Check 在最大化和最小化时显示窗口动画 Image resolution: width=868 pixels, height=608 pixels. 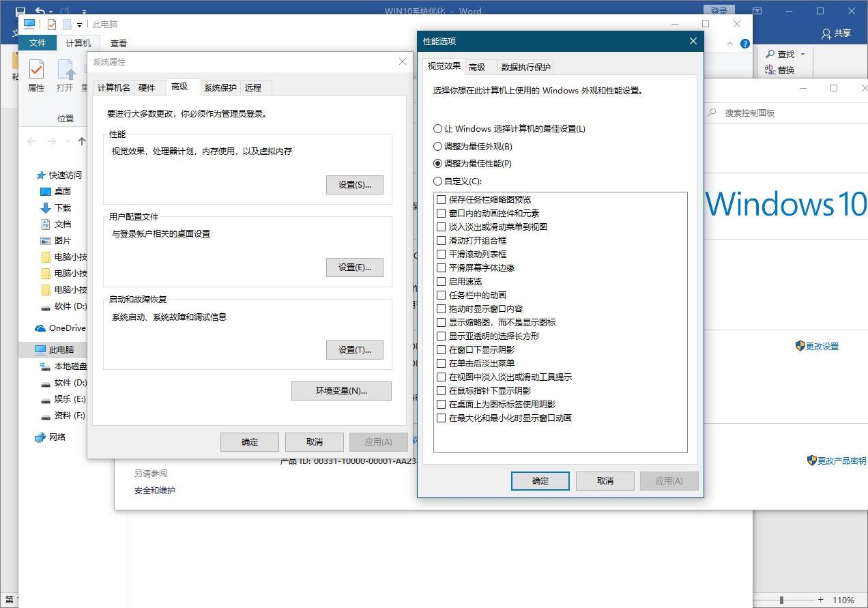442,418
